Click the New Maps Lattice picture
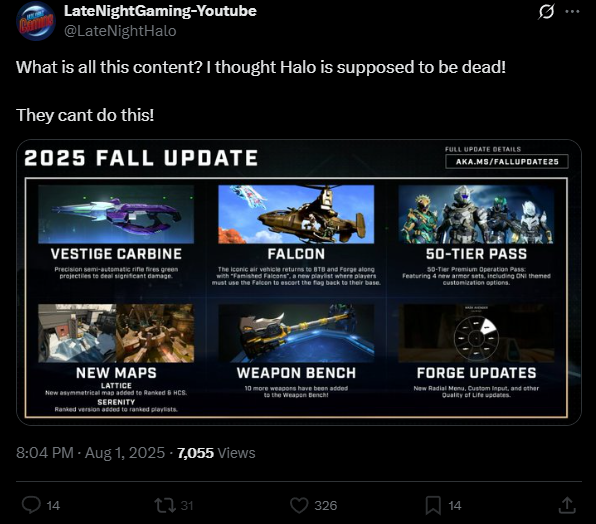Image resolution: width=596 pixels, height=524 pixels. point(77,333)
